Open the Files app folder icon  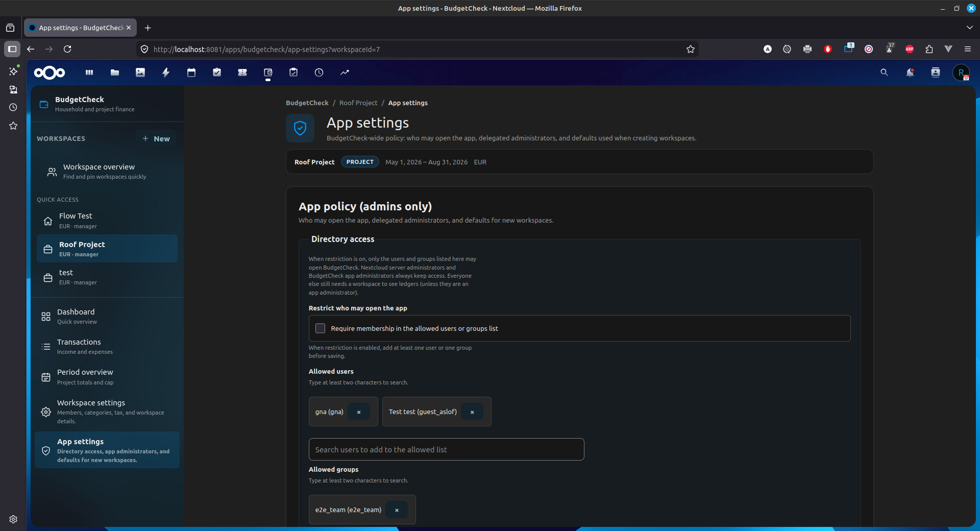click(x=115, y=73)
